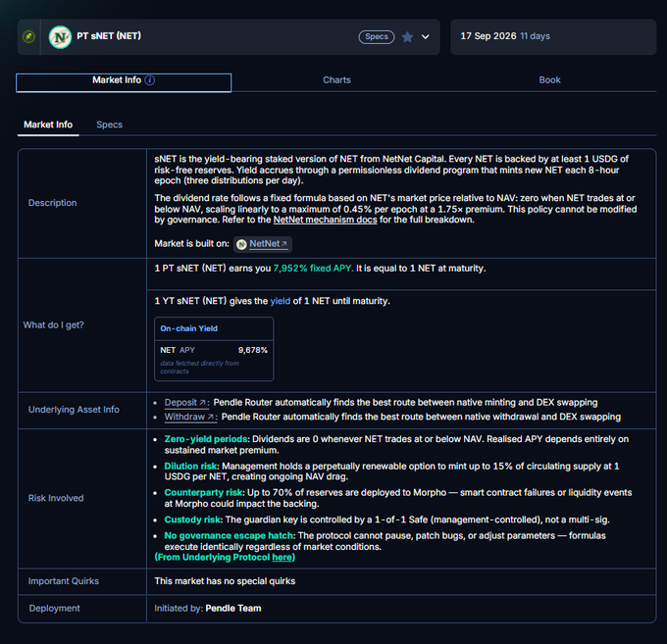
Task: Click the Important Quirks row label
Action: pos(64,581)
